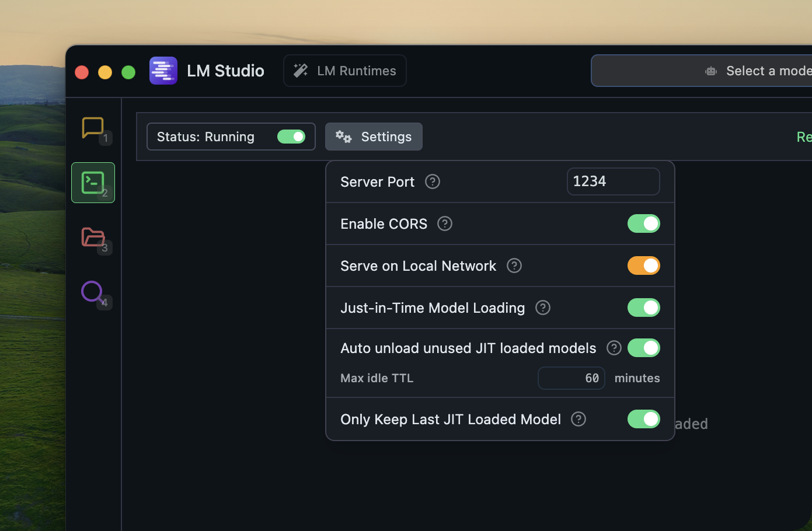This screenshot has height=531, width=812.
Task: Disable the Enable CORS toggle
Action: 644,223
